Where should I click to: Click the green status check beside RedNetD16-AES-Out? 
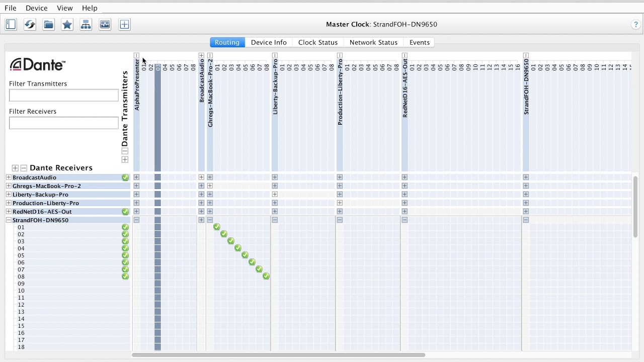pyautogui.click(x=125, y=212)
